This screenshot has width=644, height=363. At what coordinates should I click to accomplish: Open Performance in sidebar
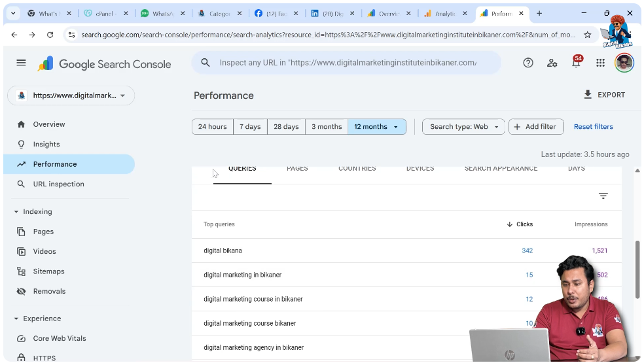[x=69, y=164]
